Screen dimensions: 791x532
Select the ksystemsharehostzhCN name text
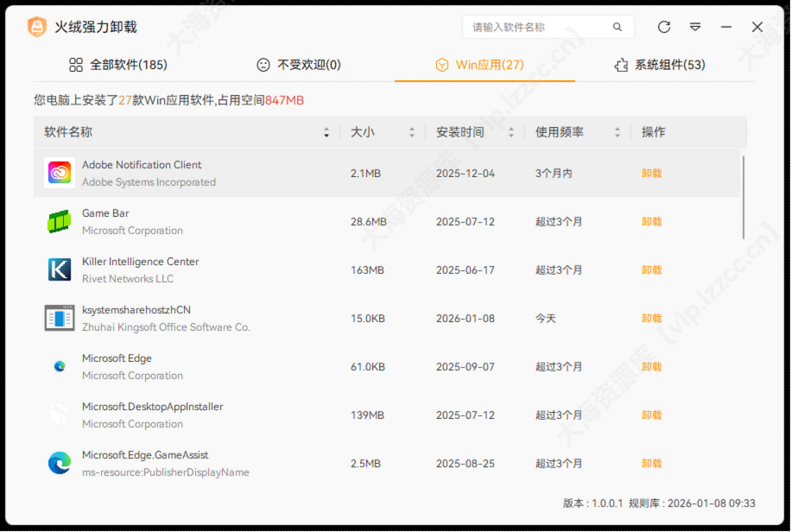tap(136, 310)
